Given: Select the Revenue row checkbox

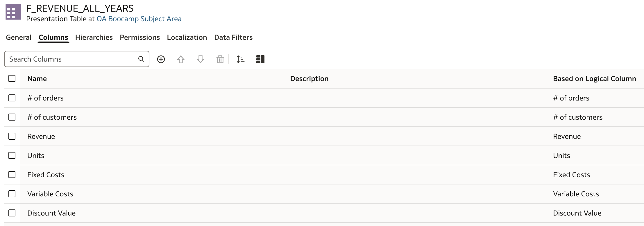Looking at the screenshot, I should point(12,136).
